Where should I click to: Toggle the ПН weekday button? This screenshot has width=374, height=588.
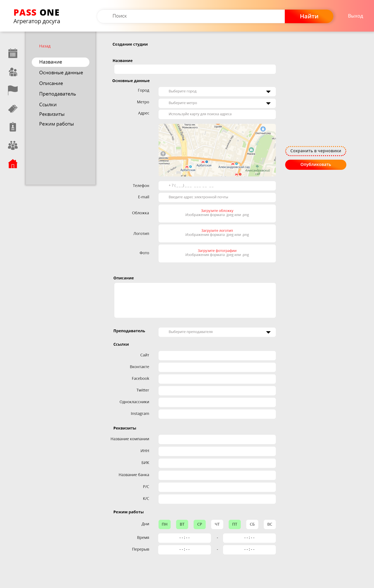[x=164, y=524]
